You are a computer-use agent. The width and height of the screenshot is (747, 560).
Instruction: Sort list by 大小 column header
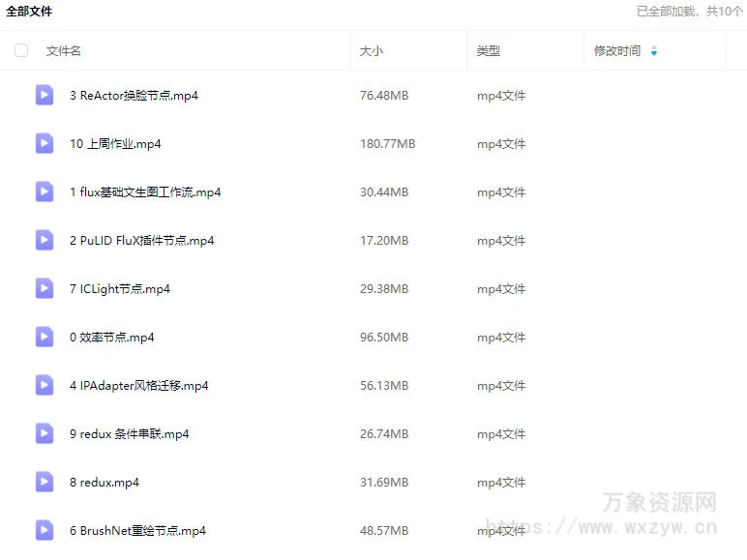coord(372,51)
